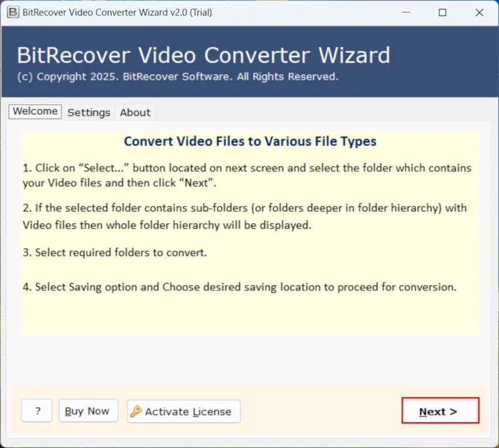Image resolution: width=499 pixels, height=448 pixels.
Task: Click the banner title "BitRecover Video Converter Wizard"
Action: pyautogui.click(x=203, y=55)
